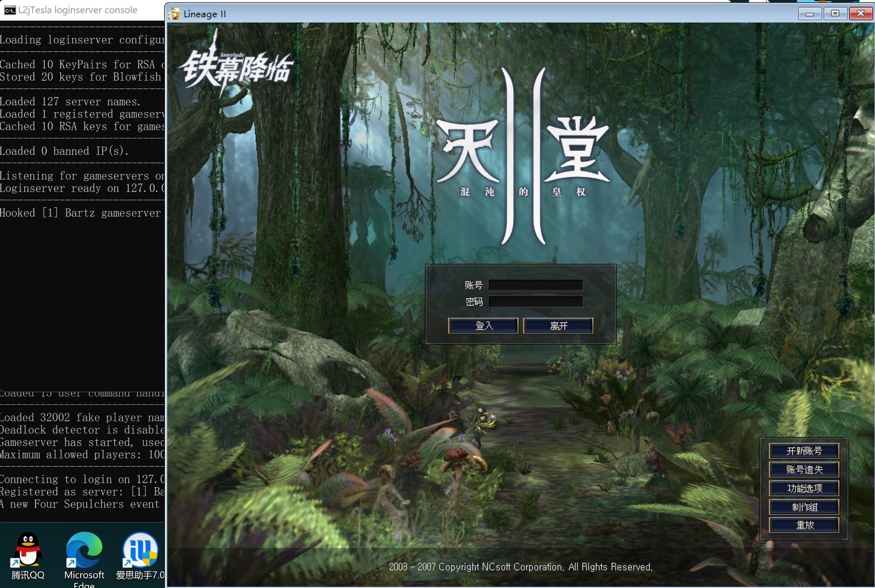Click the 重放 replay button

(804, 525)
